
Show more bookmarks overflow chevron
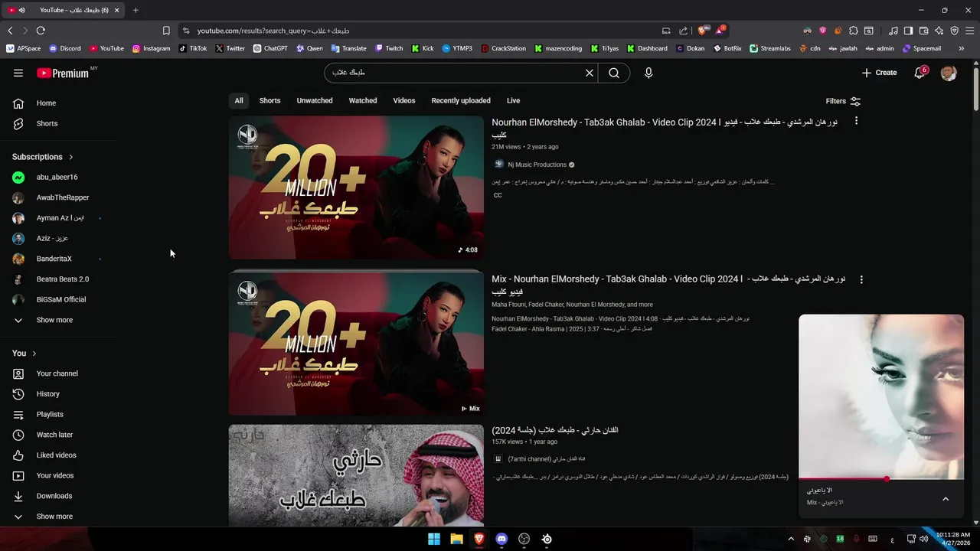pyautogui.click(x=962, y=48)
